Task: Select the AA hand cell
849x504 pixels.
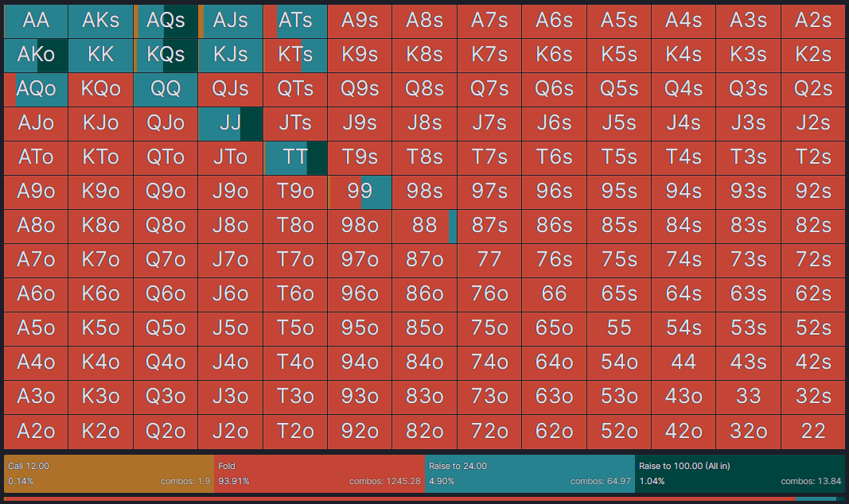Action: click(x=36, y=21)
